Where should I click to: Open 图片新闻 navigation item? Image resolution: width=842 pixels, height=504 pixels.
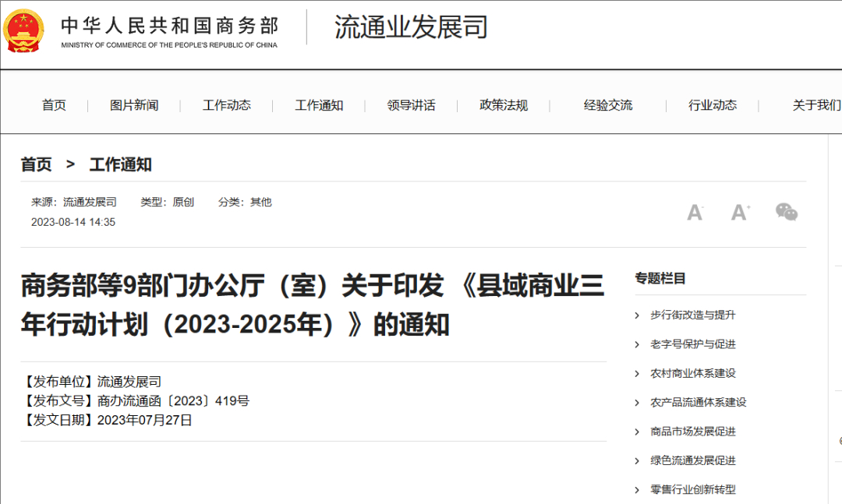pyautogui.click(x=134, y=105)
